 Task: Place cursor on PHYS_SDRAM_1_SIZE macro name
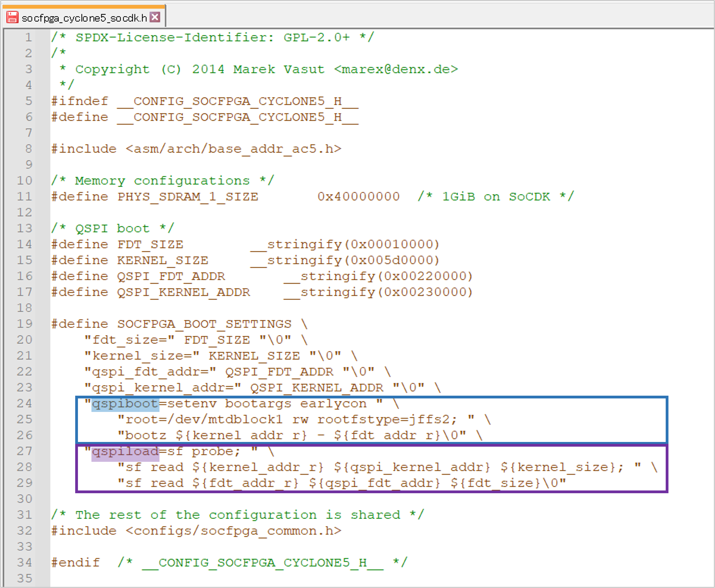[x=188, y=197]
